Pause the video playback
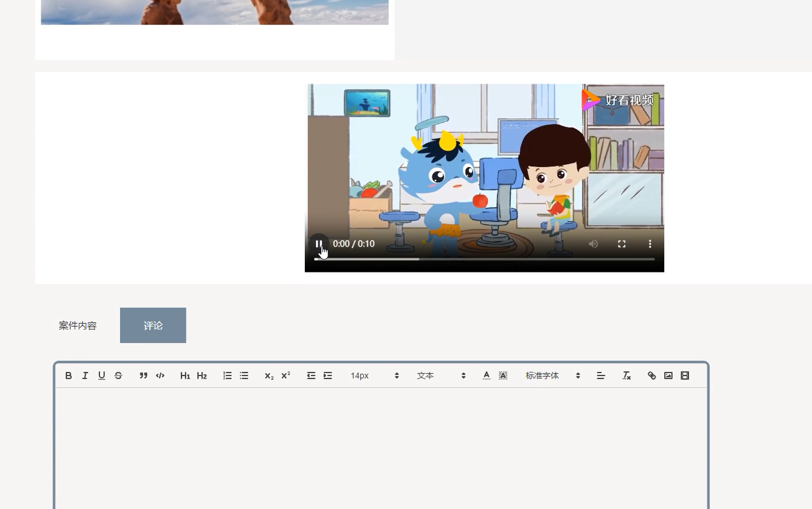The width and height of the screenshot is (812, 509). point(318,244)
